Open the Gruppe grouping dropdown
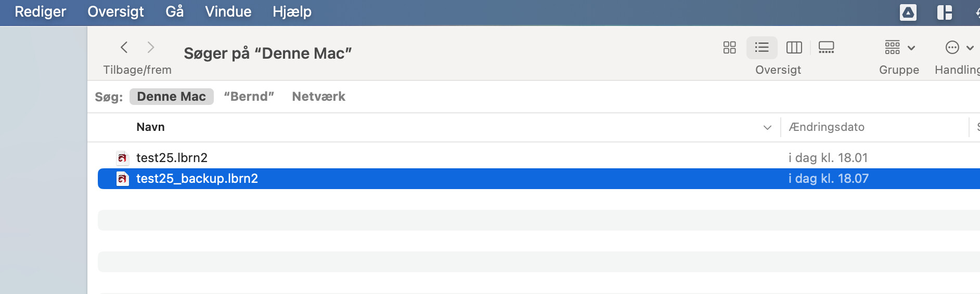 (899, 48)
